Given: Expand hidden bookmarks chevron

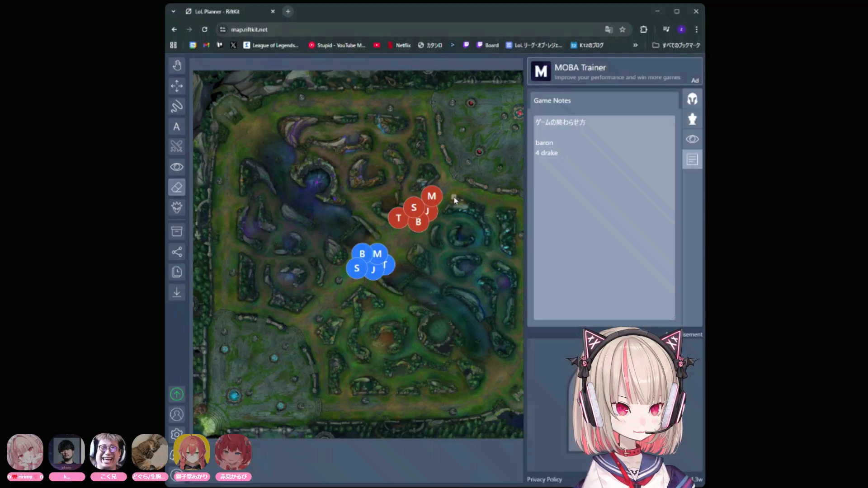Looking at the screenshot, I should (x=635, y=45).
